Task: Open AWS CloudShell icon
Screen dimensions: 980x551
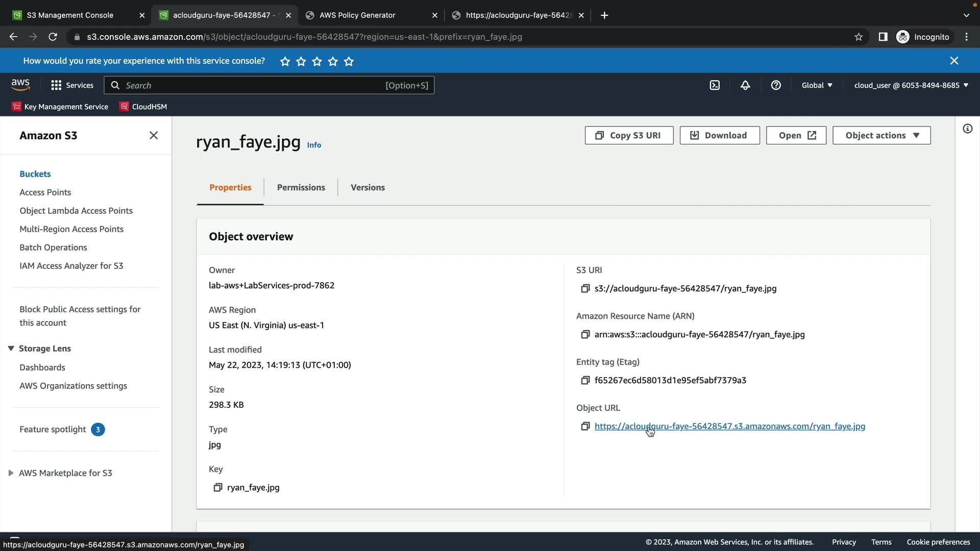Action: coord(715,85)
